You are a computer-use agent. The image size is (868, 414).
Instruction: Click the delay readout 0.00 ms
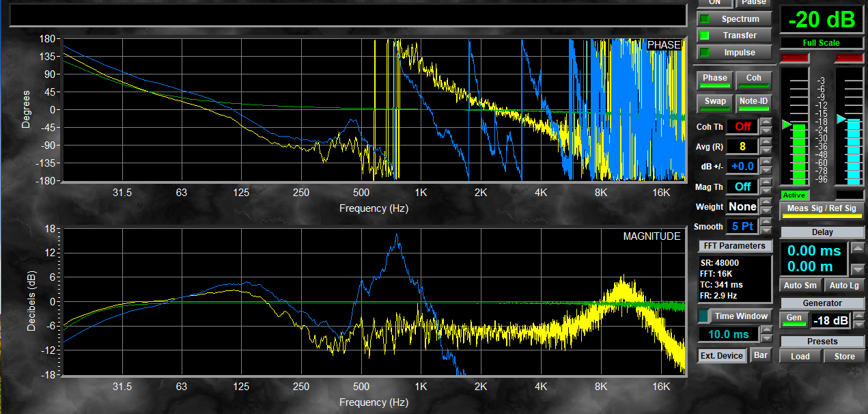pyautogui.click(x=814, y=251)
